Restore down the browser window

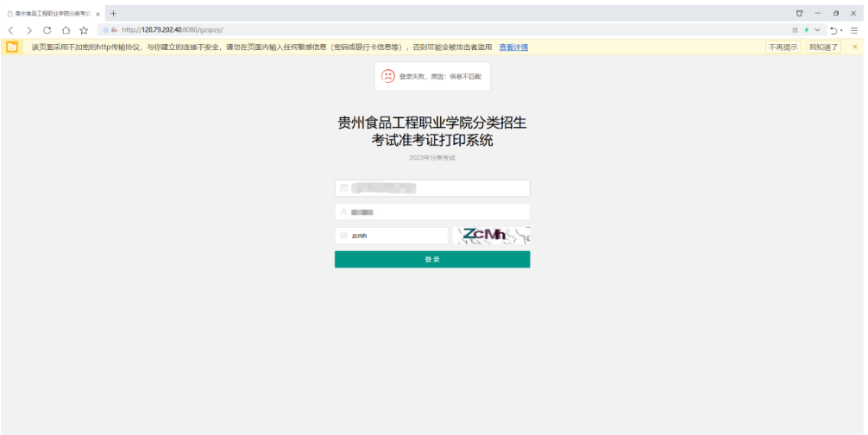836,13
